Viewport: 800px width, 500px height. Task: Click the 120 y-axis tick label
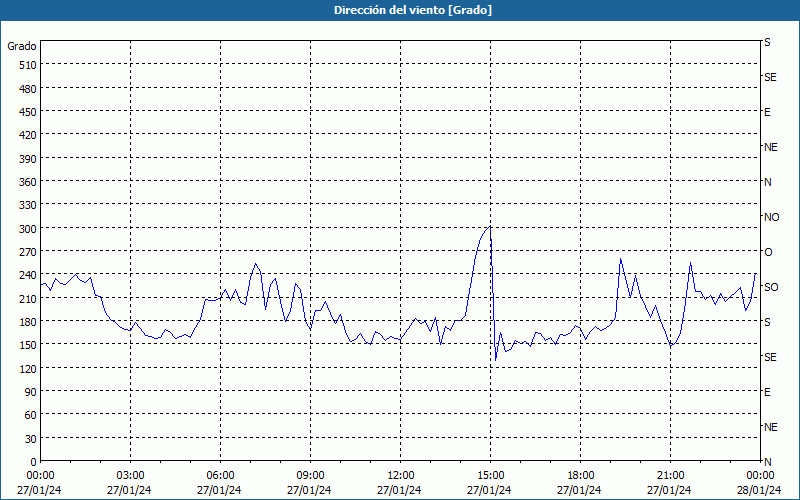pos(28,369)
